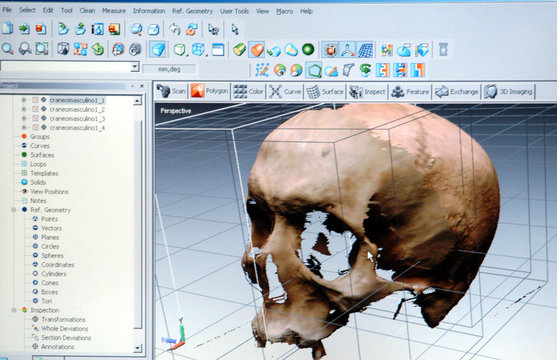Select Groups in the tree
The height and width of the screenshot is (360, 557).
(x=39, y=136)
